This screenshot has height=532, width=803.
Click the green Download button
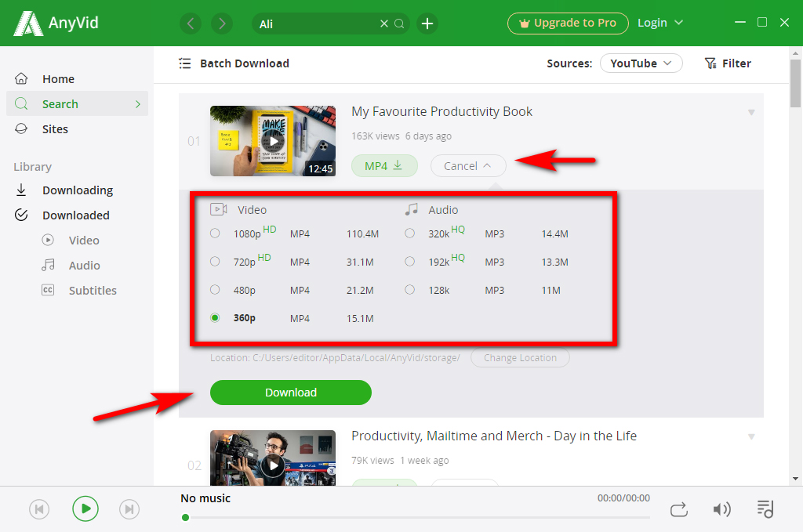(290, 393)
